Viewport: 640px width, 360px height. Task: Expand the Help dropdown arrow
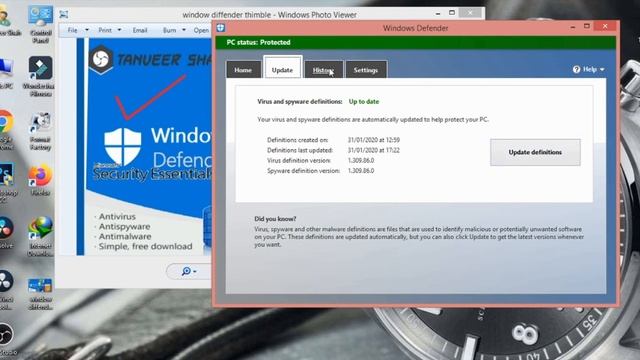pos(602,70)
